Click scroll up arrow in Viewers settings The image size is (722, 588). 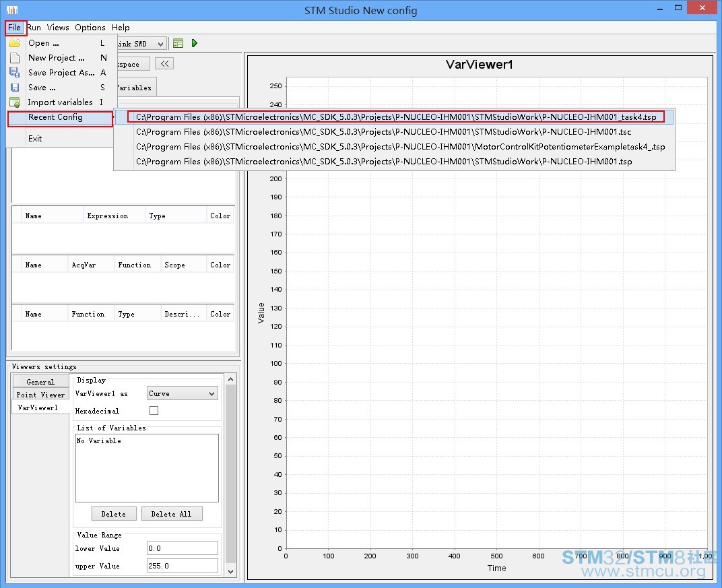point(231,379)
